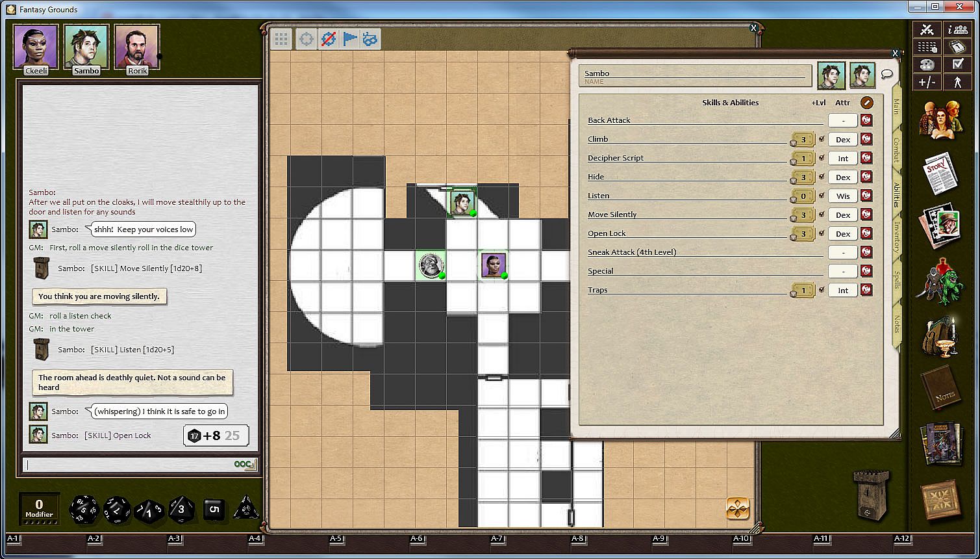Cycle the Open Lock attribute selector
The height and width of the screenshot is (559, 980).
tap(843, 233)
